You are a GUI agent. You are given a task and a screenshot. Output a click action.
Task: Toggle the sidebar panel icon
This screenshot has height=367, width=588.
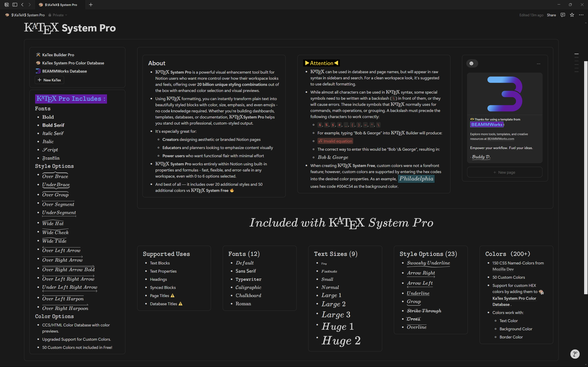coord(14,5)
